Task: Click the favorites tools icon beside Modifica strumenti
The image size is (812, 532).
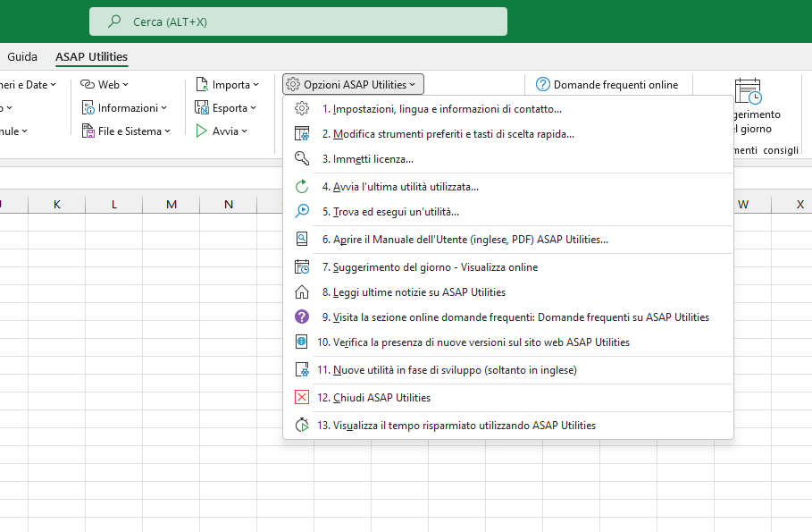Action: point(302,134)
